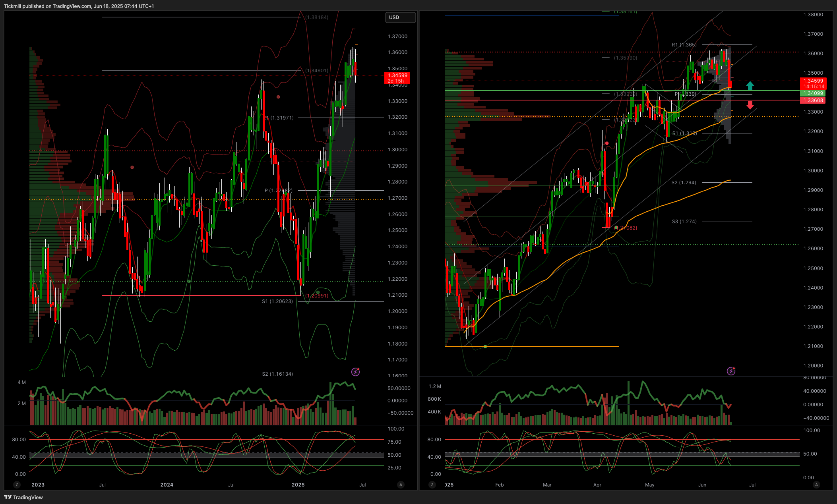Image resolution: width=837 pixels, height=504 pixels.
Task: Click Jun on the right chart time axis
Action: [x=702, y=485]
